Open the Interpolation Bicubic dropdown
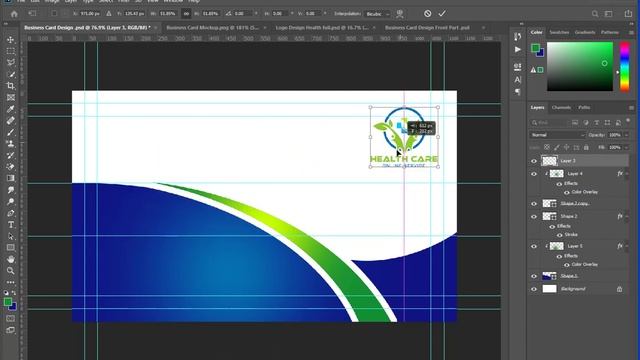Image resolution: width=640 pixels, height=360 pixels. pyautogui.click(x=377, y=14)
